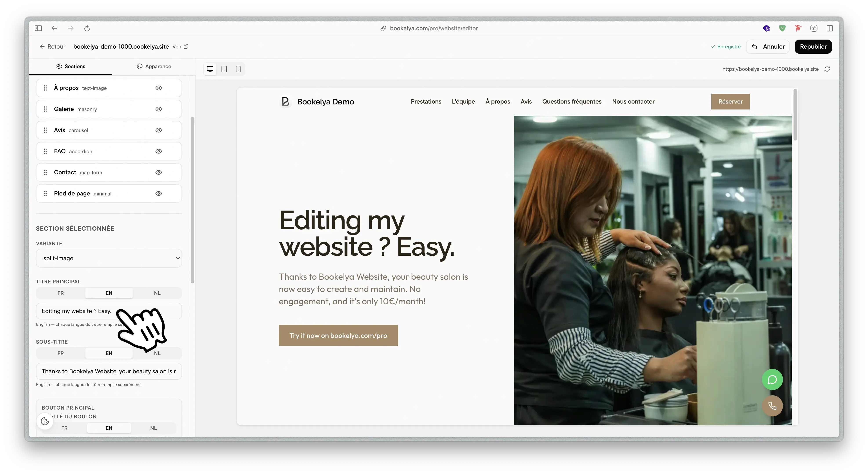The height and width of the screenshot is (474, 868).
Task: Select NL language for Titre principal
Action: [x=157, y=293]
